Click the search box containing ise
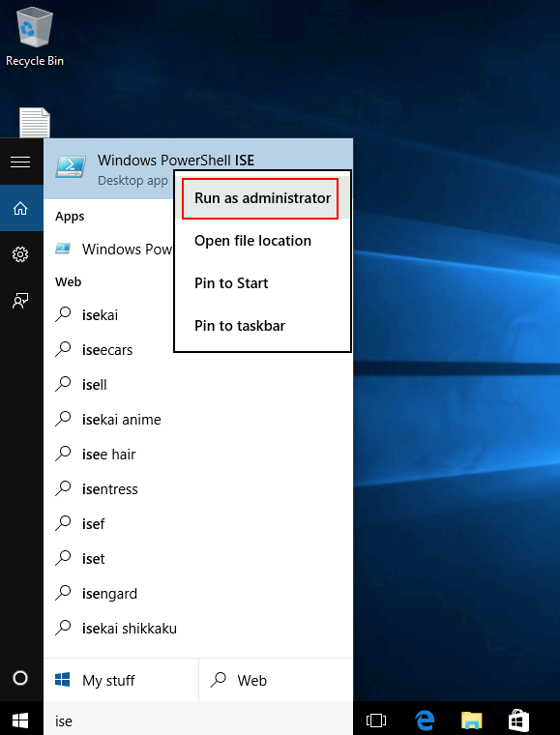This screenshot has width=560, height=735. [198, 720]
